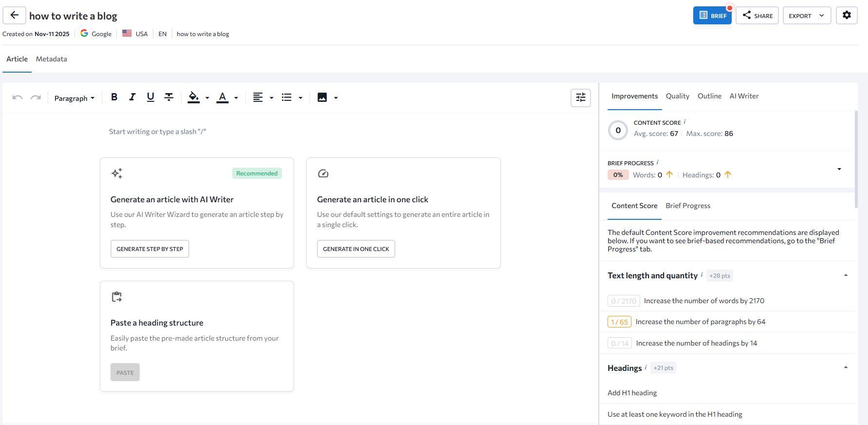Open the Brief button

click(712, 16)
